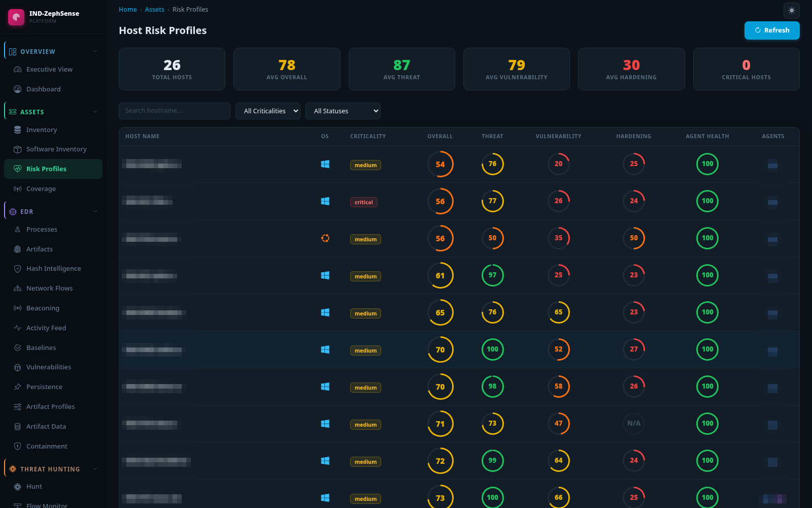This screenshot has width=812, height=508.
Task: Follow the Assets breadcrumb link
Action: tap(155, 10)
